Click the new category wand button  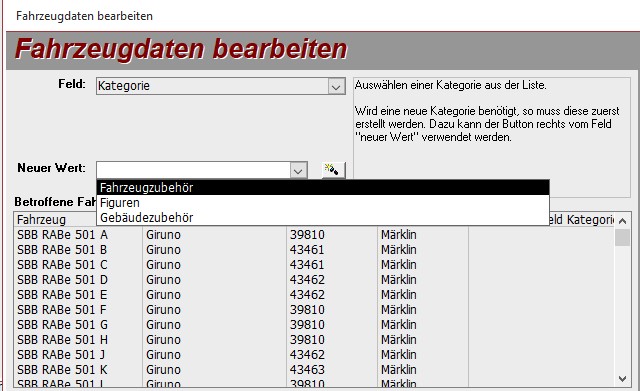click(x=333, y=170)
